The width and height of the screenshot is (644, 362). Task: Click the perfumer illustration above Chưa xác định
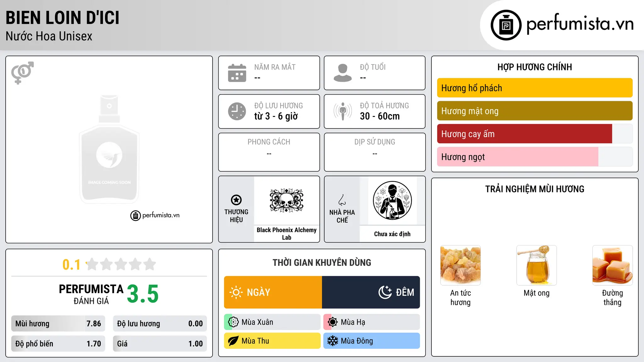click(x=392, y=200)
